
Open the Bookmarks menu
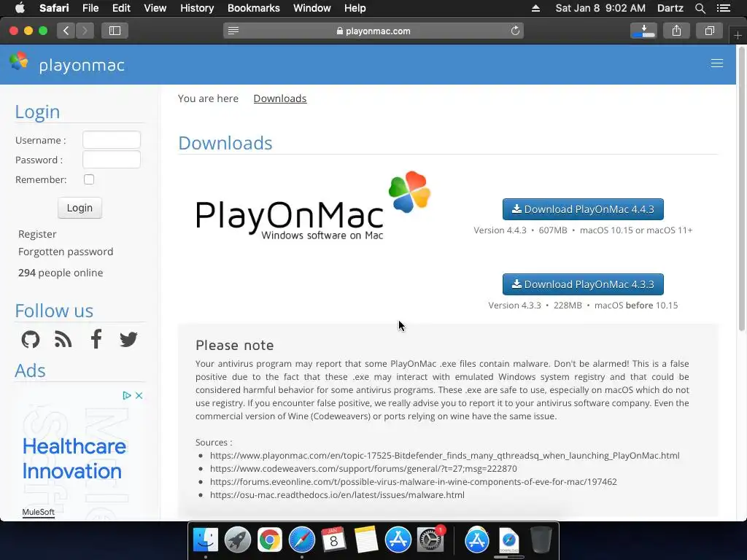tap(253, 8)
